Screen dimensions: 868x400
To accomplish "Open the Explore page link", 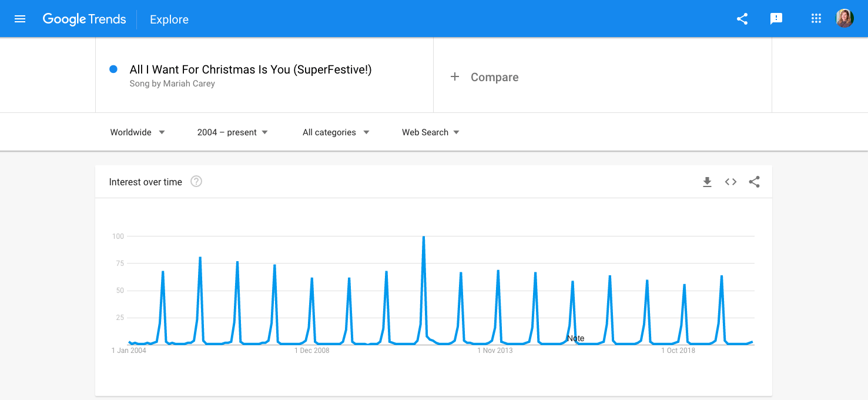I will (x=169, y=19).
